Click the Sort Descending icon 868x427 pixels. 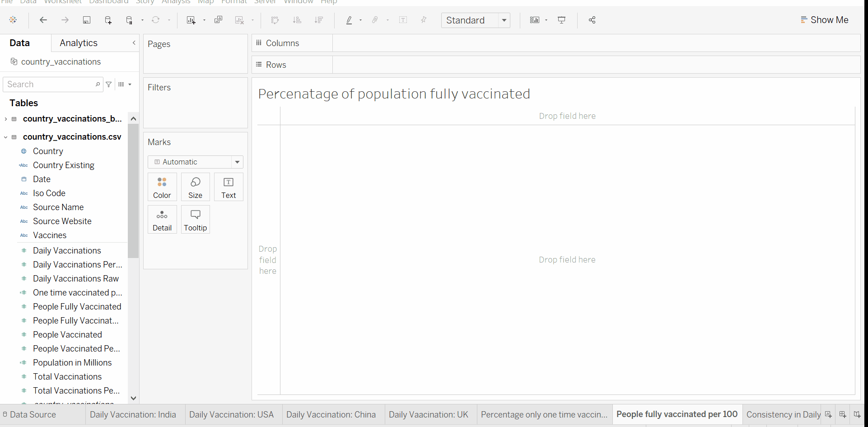[319, 20]
